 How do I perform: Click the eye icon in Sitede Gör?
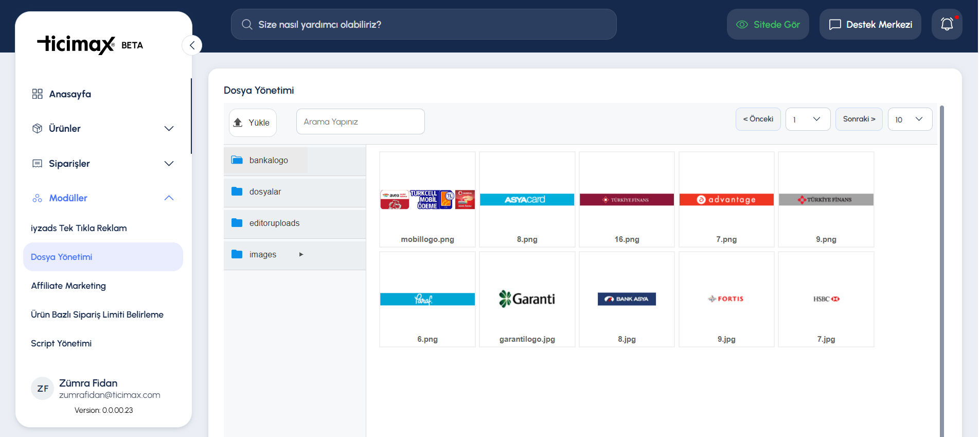(x=742, y=24)
